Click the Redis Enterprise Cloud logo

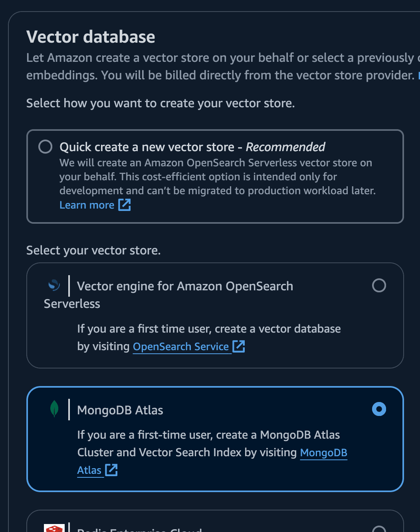pyautogui.click(x=54, y=530)
